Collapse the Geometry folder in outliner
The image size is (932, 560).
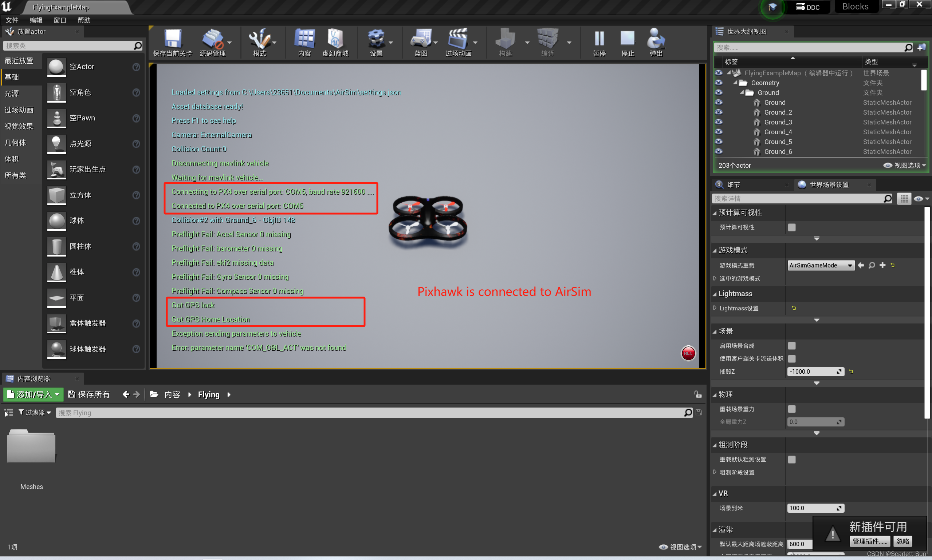pyautogui.click(x=735, y=83)
